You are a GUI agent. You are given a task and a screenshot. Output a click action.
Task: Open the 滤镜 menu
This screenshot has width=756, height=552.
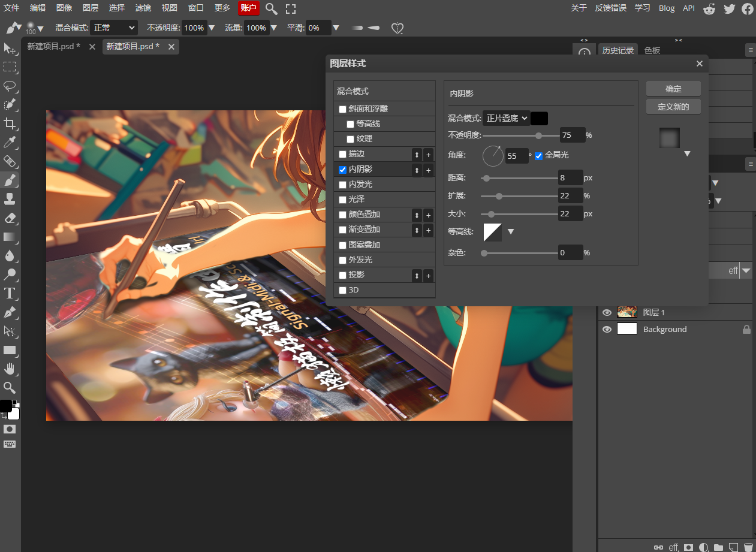click(x=143, y=8)
